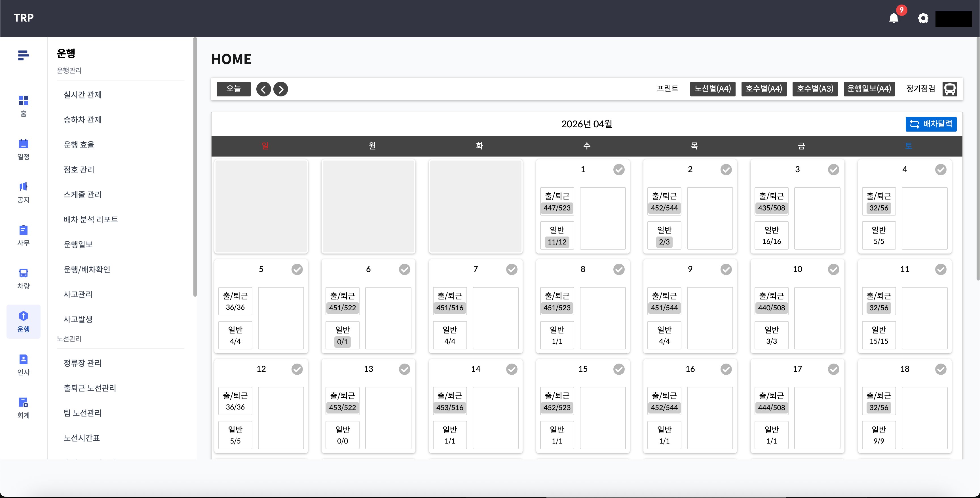Toggle the checkmark on April 1
The width and height of the screenshot is (980, 498).
tap(618, 170)
